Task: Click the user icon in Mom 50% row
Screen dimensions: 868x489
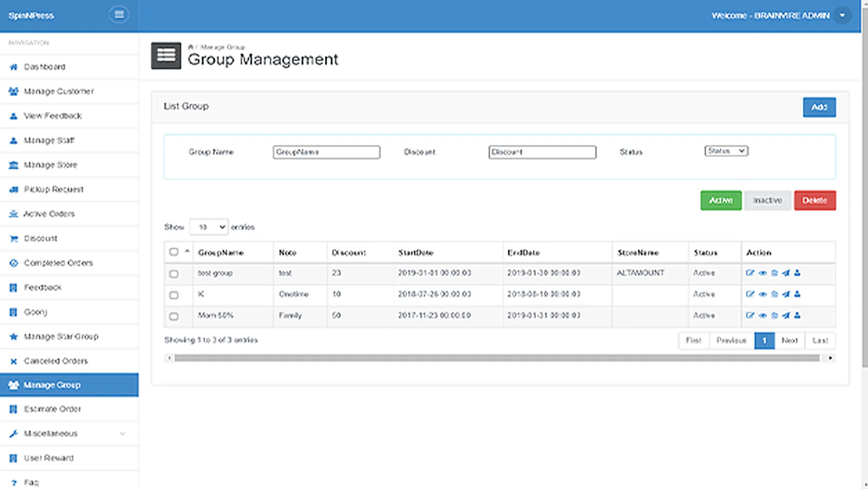Action: [797, 315]
